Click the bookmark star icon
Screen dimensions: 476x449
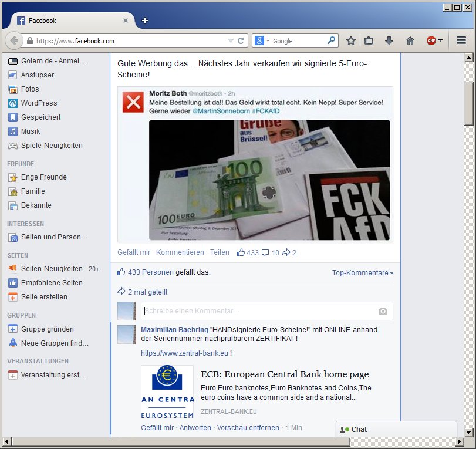[351, 40]
